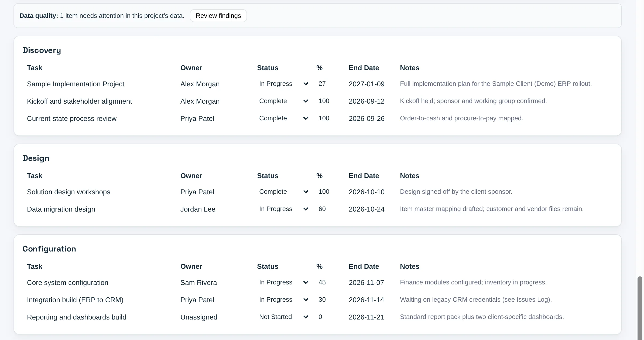Select Solution design workshops task
The width and height of the screenshot is (644, 340).
pos(68,192)
